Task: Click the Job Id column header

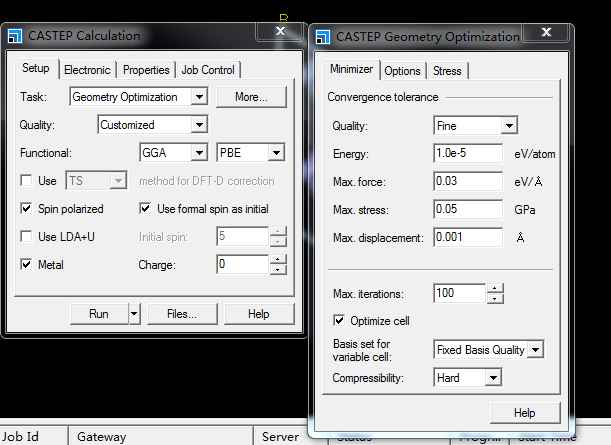Action: pyautogui.click(x=34, y=436)
